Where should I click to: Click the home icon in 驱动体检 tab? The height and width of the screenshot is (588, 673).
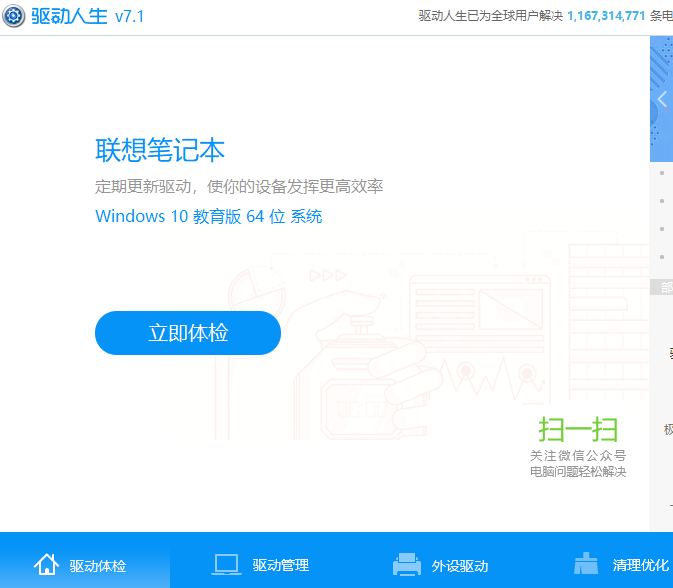tap(46, 565)
